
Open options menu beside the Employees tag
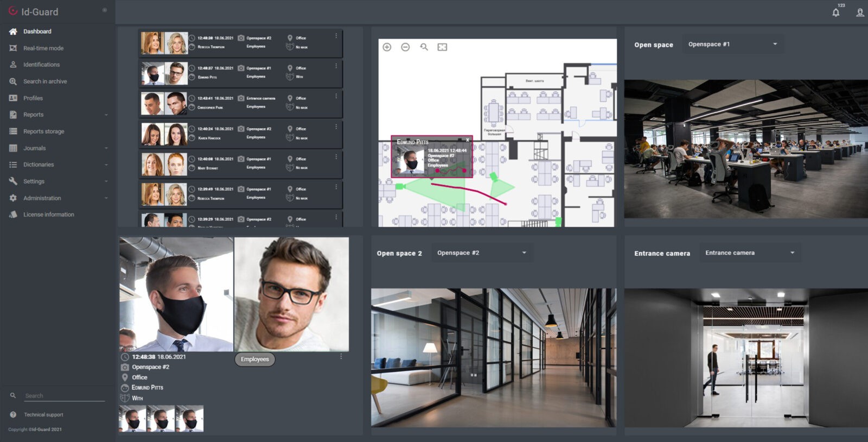coord(341,356)
